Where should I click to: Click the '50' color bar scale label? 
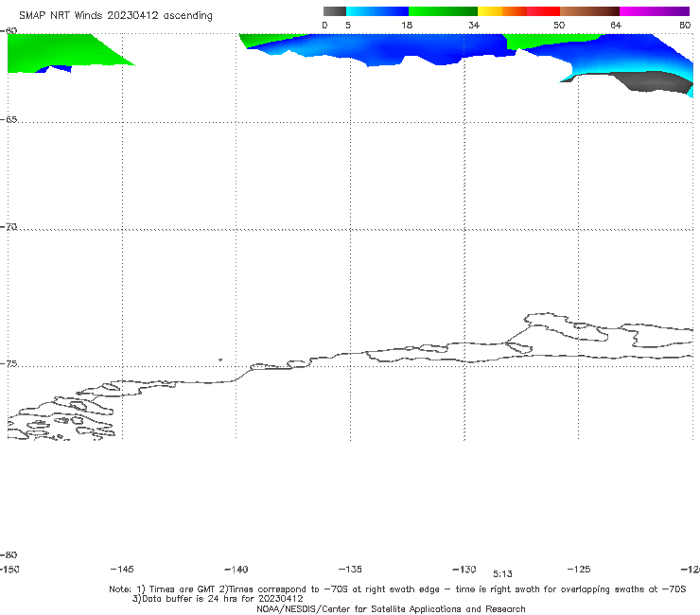point(559,25)
